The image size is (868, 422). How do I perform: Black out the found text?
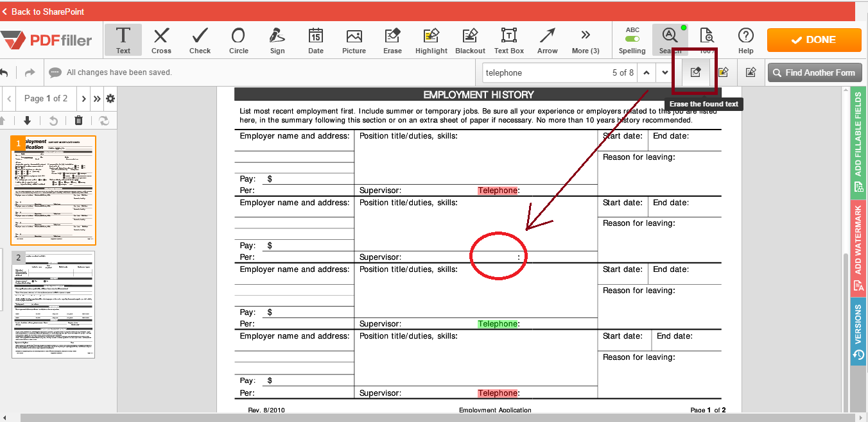(x=751, y=72)
